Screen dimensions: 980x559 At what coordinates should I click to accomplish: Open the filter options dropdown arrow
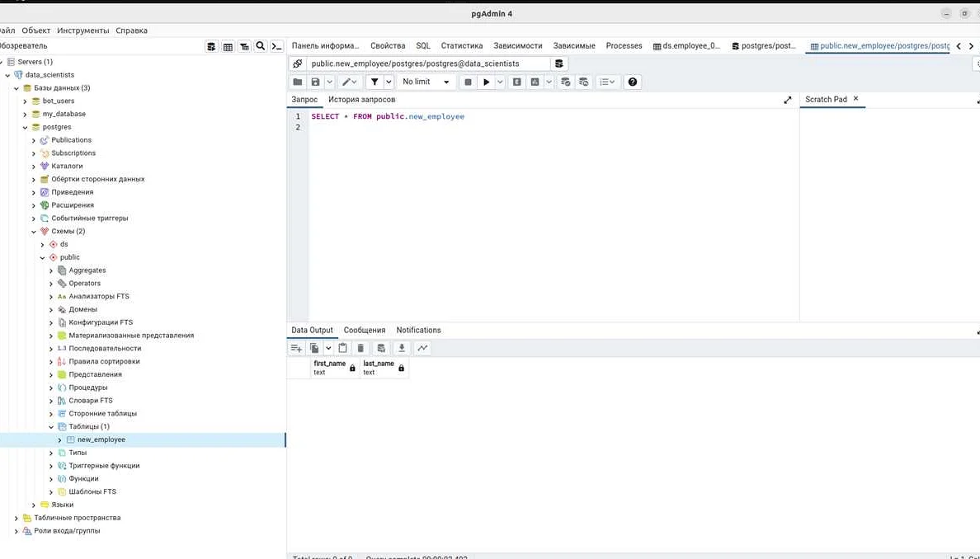389,82
